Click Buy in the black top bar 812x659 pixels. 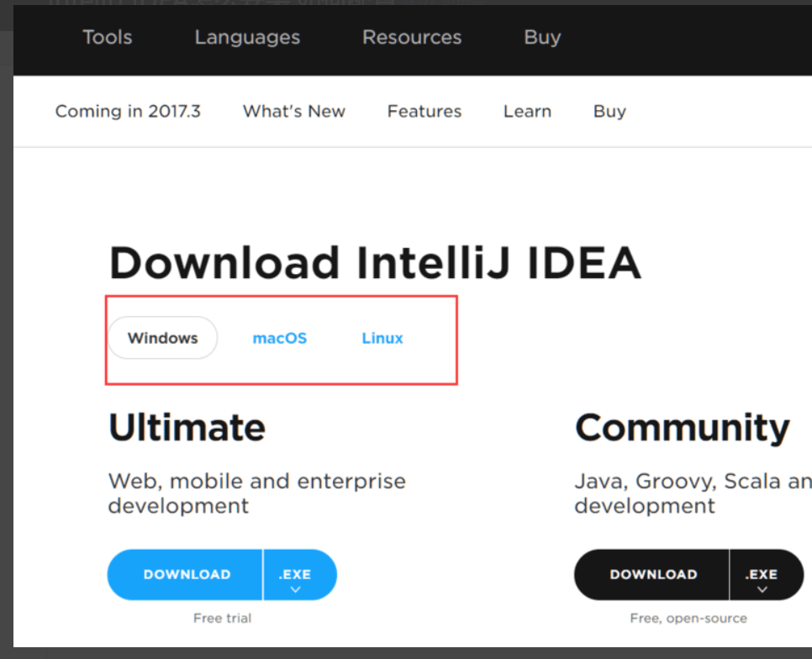click(542, 37)
